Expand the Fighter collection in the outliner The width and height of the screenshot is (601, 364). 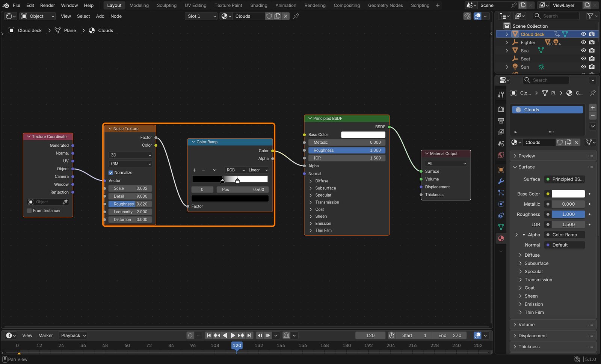click(507, 42)
